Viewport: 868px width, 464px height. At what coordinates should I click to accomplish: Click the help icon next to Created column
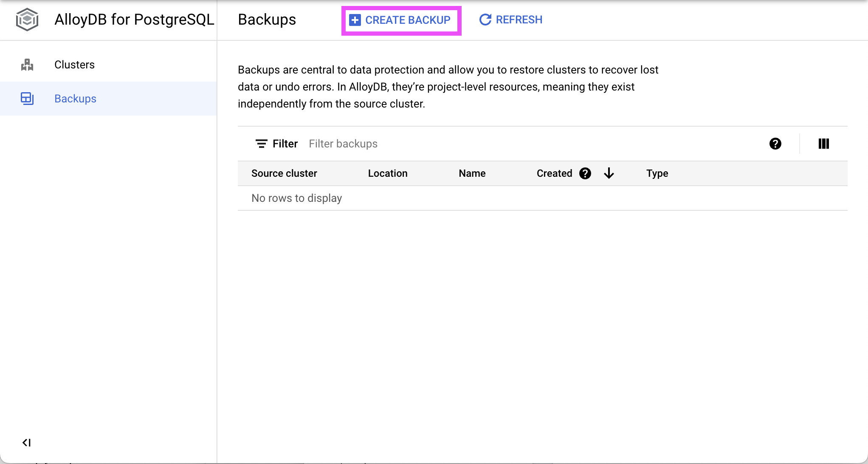[x=585, y=173]
